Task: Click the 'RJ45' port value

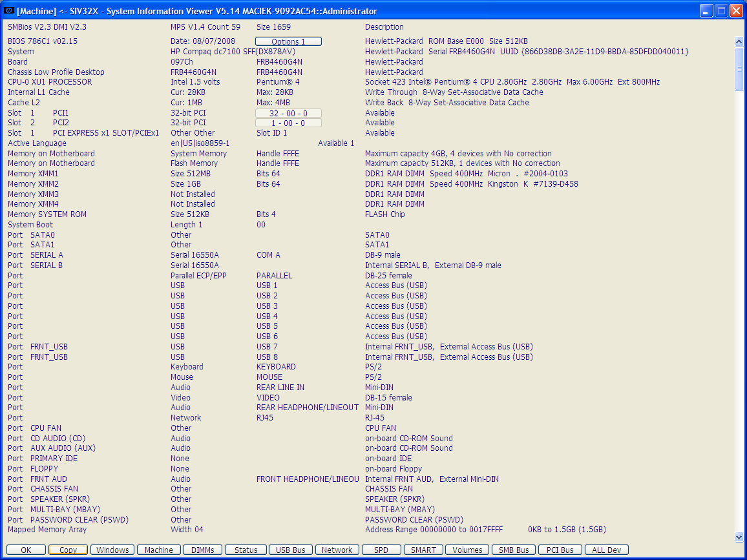Action: (265, 418)
